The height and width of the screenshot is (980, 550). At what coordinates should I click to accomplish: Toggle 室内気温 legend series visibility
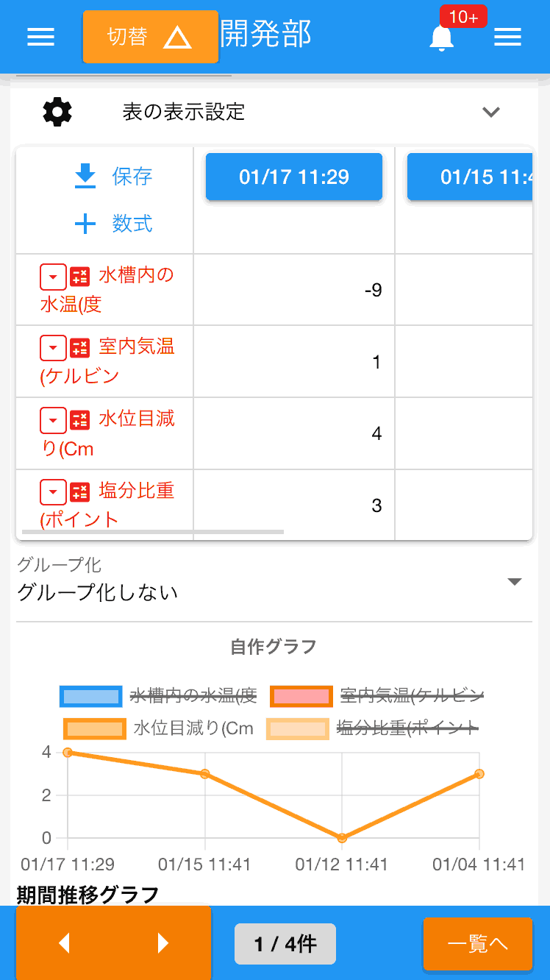tap(300, 695)
